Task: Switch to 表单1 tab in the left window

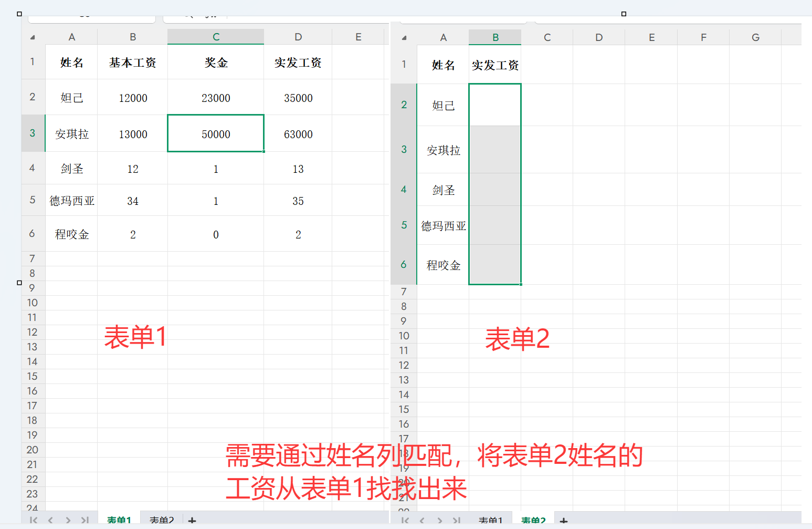Action: (119, 520)
